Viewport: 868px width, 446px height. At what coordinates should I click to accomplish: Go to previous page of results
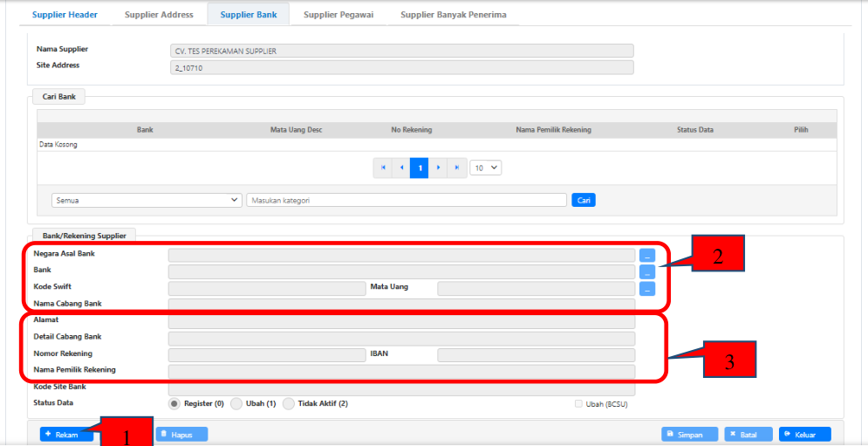pyautogui.click(x=400, y=168)
